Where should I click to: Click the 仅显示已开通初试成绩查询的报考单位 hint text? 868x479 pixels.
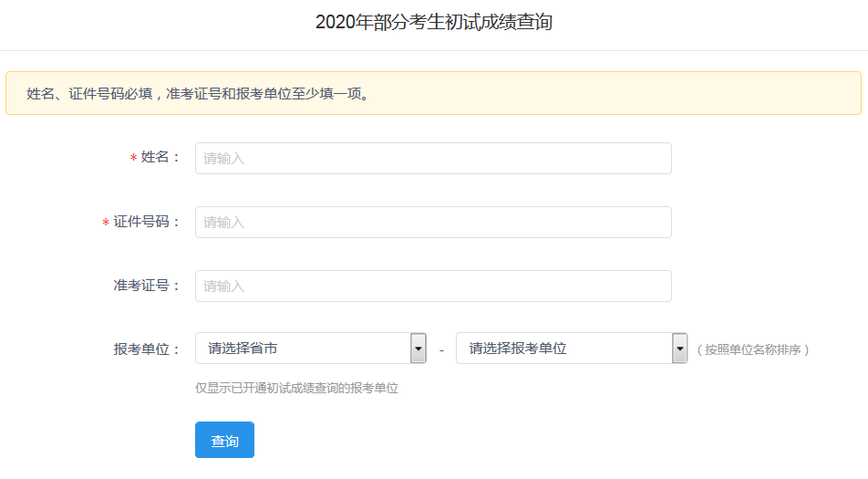coord(297,388)
